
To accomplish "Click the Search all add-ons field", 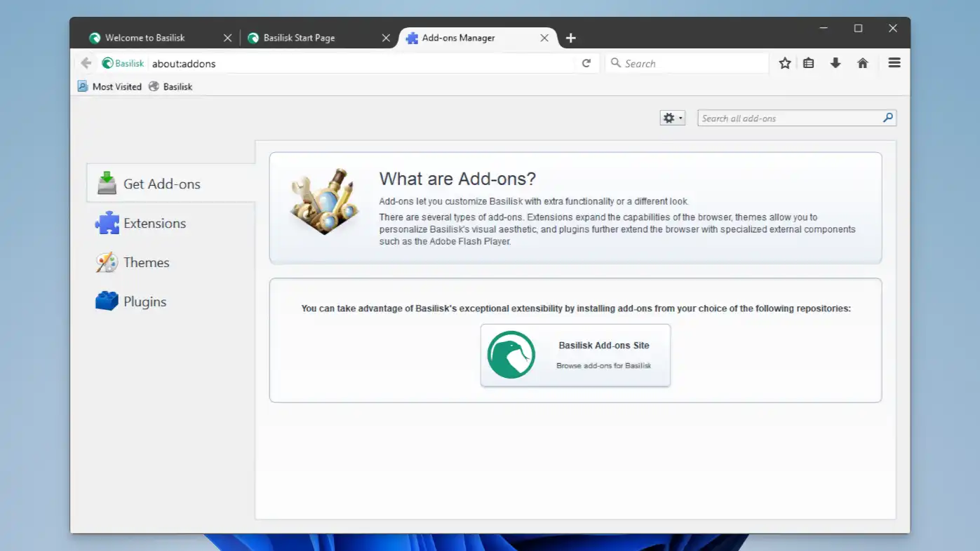I will 786,117.
